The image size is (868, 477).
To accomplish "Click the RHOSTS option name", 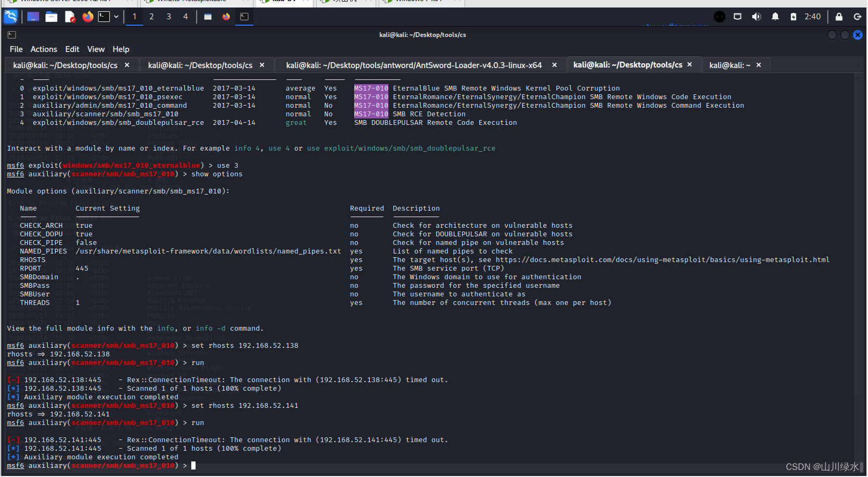I will click(33, 260).
